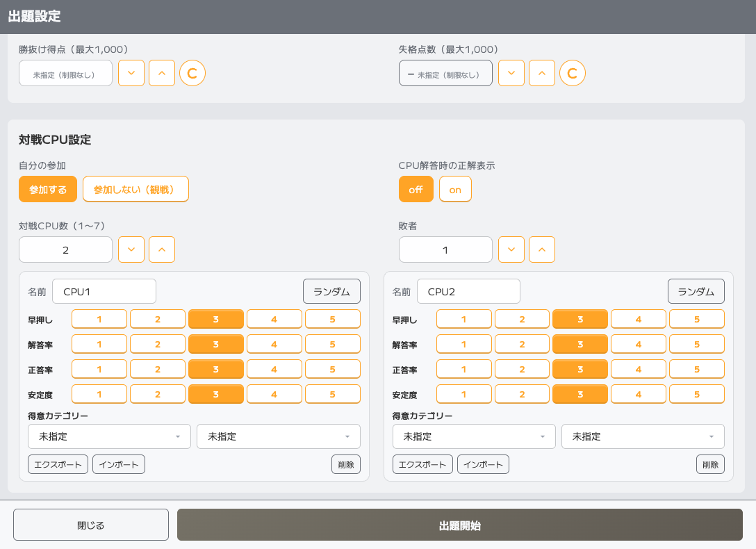Set CPU2 正答率 level to 4
The image size is (756, 549).
coord(639,369)
